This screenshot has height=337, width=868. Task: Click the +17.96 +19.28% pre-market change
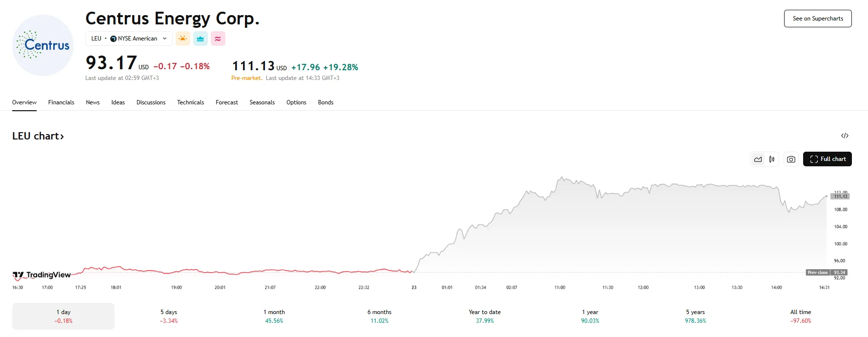[324, 67]
